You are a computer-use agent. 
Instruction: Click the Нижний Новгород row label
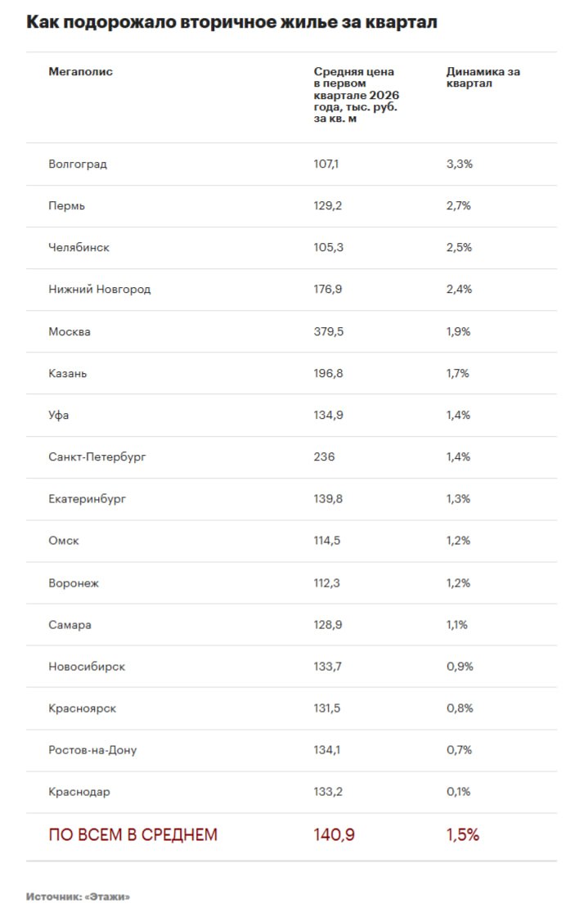pyautogui.click(x=99, y=290)
